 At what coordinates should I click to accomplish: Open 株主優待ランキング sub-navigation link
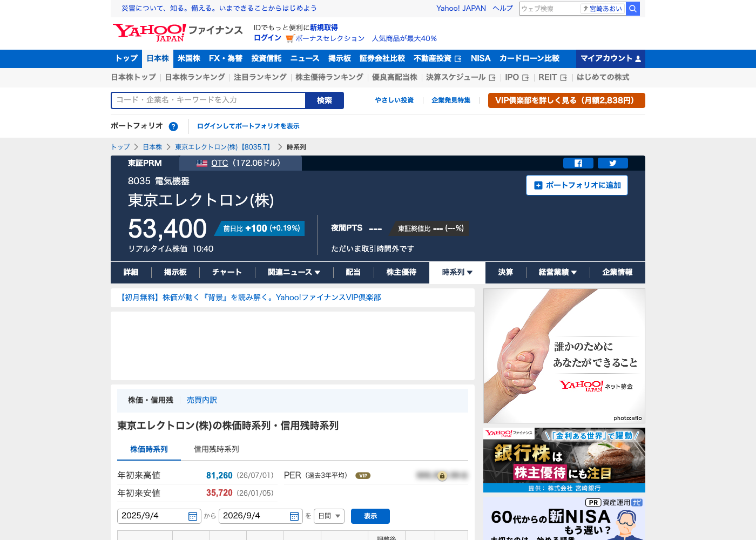[329, 77]
